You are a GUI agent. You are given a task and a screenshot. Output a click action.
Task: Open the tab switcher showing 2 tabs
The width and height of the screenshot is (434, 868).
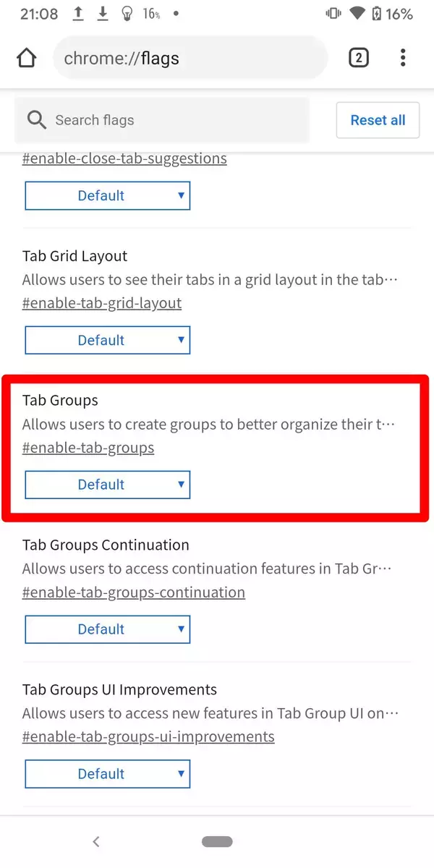click(359, 58)
